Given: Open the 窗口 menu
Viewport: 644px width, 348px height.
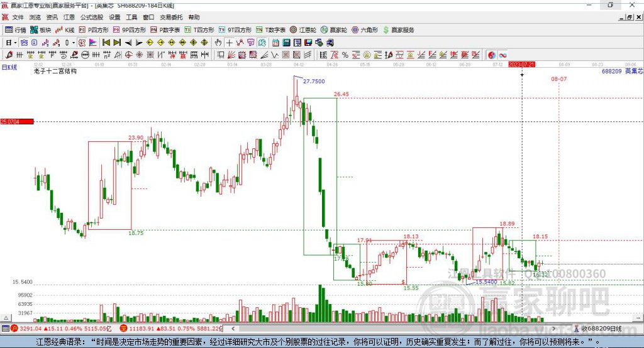Looking at the screenshot, I should point(148,17).
